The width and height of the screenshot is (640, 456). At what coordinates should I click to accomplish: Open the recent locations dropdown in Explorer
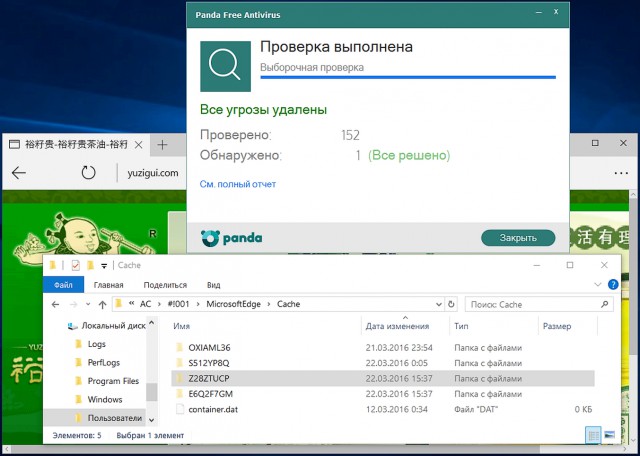click(x=88, y=305)
